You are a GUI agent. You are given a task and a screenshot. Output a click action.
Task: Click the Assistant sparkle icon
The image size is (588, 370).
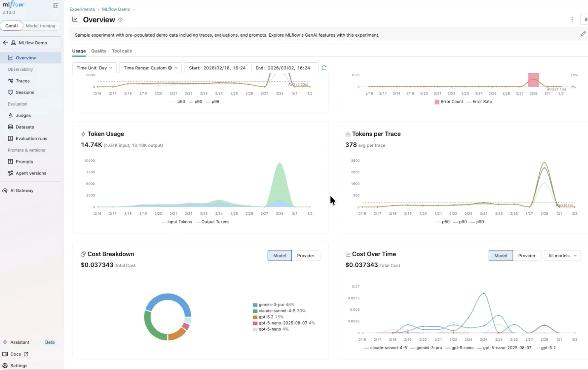click(x=5, y=342)
